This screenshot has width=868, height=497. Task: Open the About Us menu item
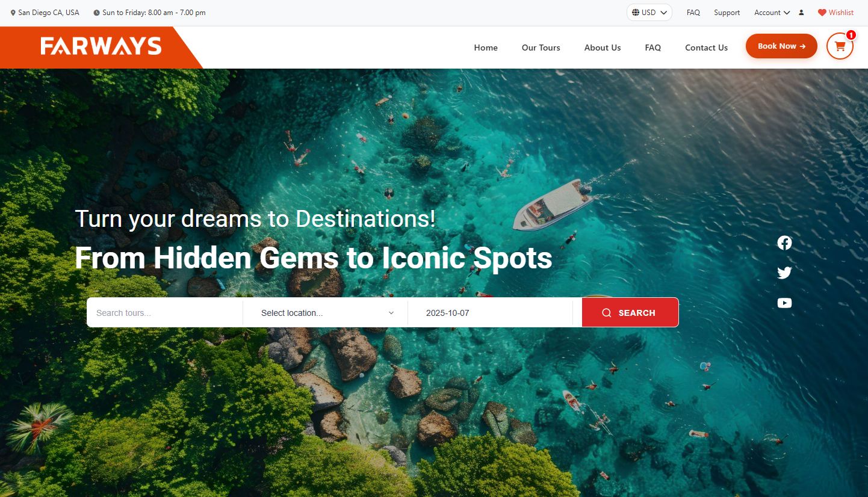603,48
